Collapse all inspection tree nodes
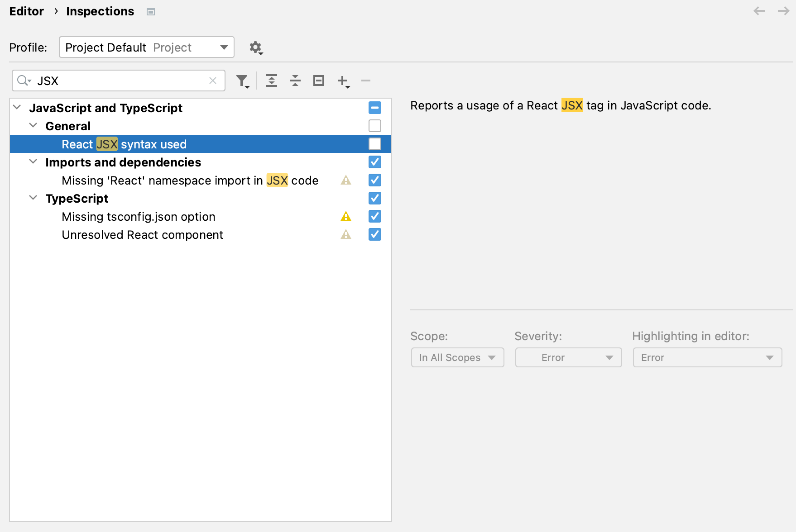Viewport: 796px width, 532px height. (295, 81)
